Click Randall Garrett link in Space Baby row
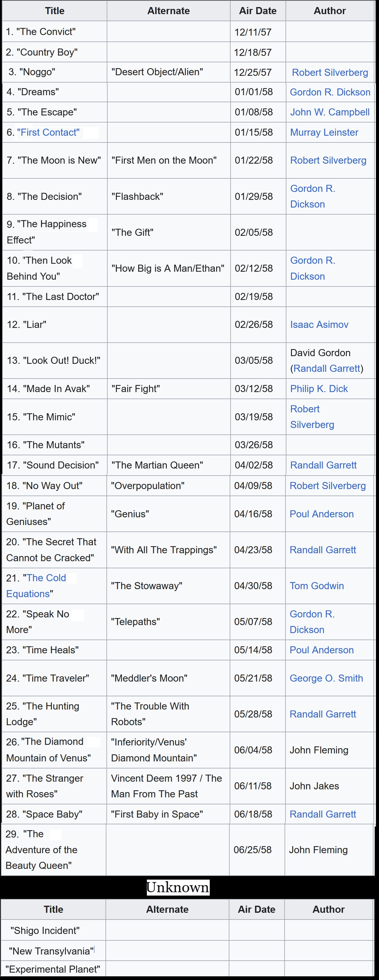This screenshot has height=980, width=379. (323, 814)
